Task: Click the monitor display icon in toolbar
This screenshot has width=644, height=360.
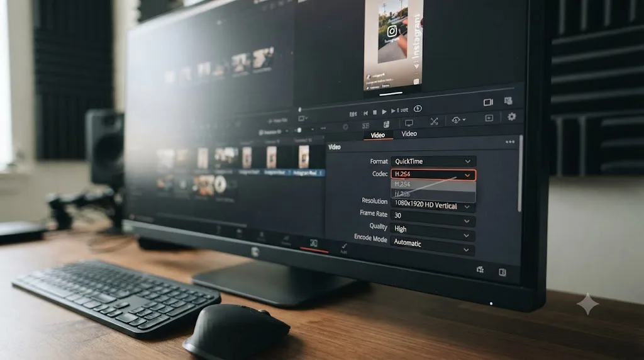Action: point(409,123)
